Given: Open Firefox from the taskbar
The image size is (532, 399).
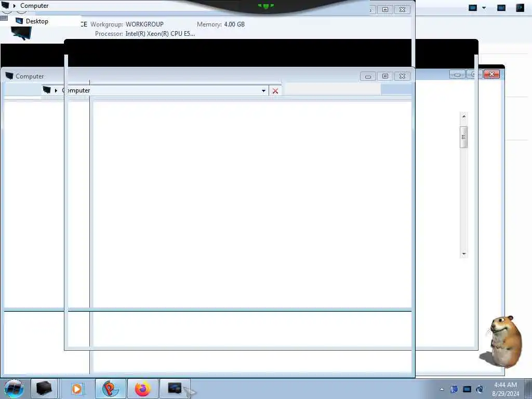Looking at the screenshot, I should point(142,389).
